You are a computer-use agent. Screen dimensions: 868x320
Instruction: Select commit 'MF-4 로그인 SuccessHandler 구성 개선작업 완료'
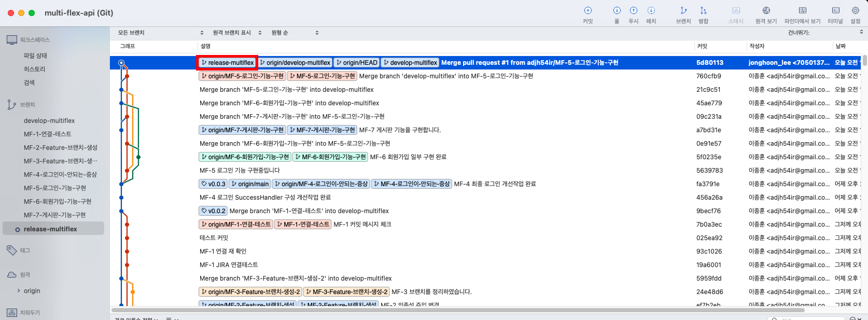(486, 198)
